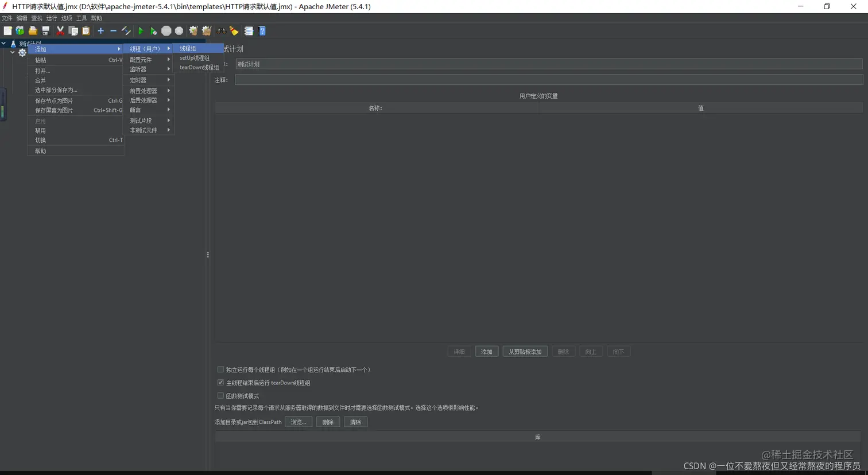868x475 pixels.
Task: Expand the 非测试元件 submenu
Action: 149,130
